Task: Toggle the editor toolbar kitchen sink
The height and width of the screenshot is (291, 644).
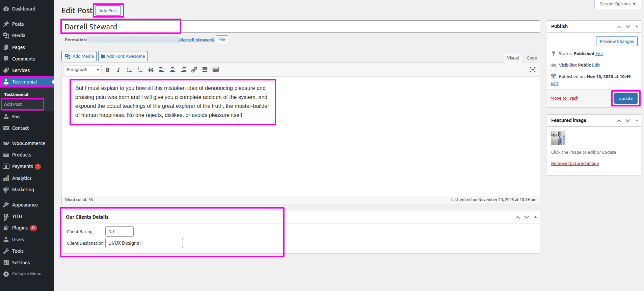Action: pyautogui.click(x=216, y=70)
